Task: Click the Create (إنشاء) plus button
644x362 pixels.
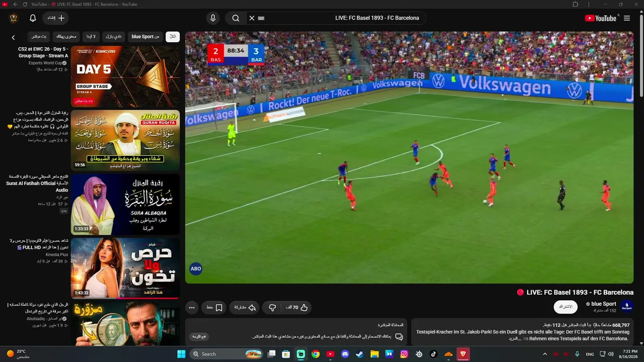Action: pos(55,18)
